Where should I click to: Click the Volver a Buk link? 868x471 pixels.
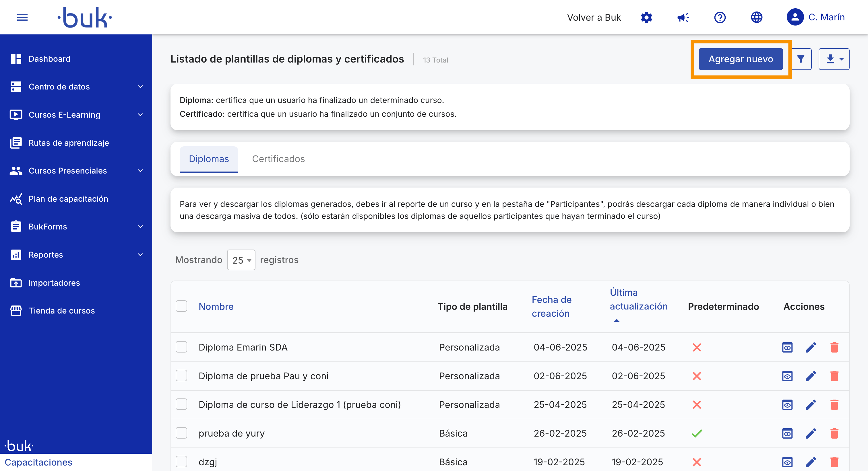click(x=594, y=17)
